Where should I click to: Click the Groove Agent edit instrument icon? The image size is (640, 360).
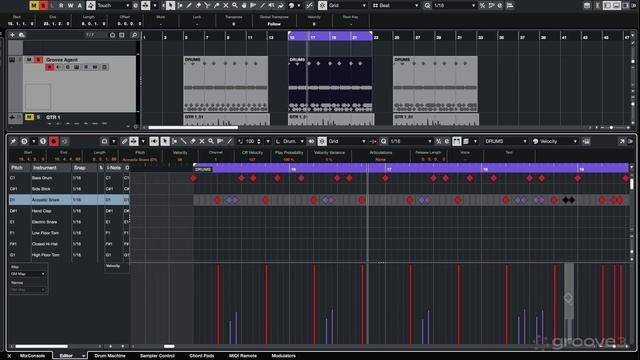click(x=76, y=67)
